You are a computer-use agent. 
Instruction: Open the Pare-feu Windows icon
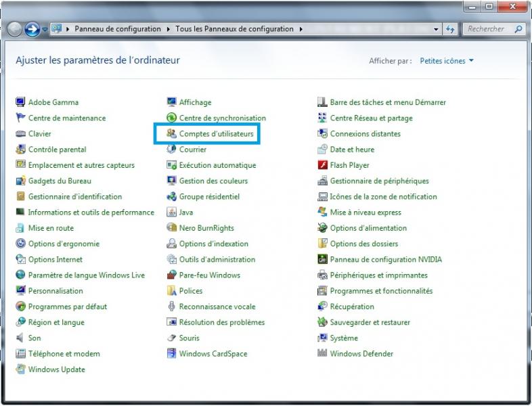tap(172, 275)
